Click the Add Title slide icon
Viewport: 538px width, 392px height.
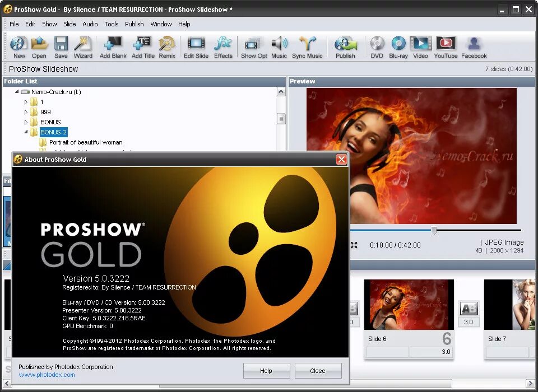click(143, 47)
